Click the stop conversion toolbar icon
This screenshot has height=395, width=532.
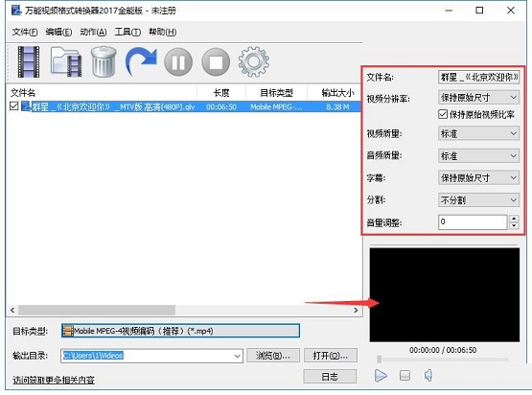216,62
